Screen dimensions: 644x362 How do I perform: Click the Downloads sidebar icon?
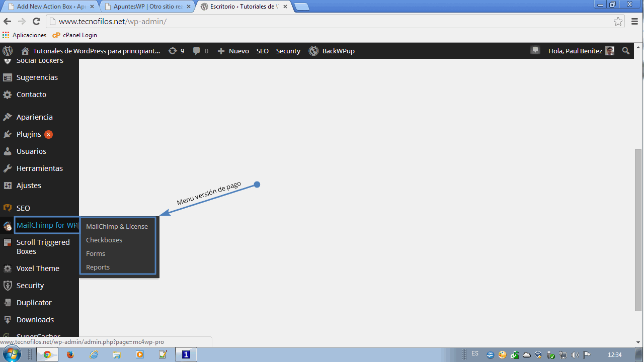tap(8, 320)
